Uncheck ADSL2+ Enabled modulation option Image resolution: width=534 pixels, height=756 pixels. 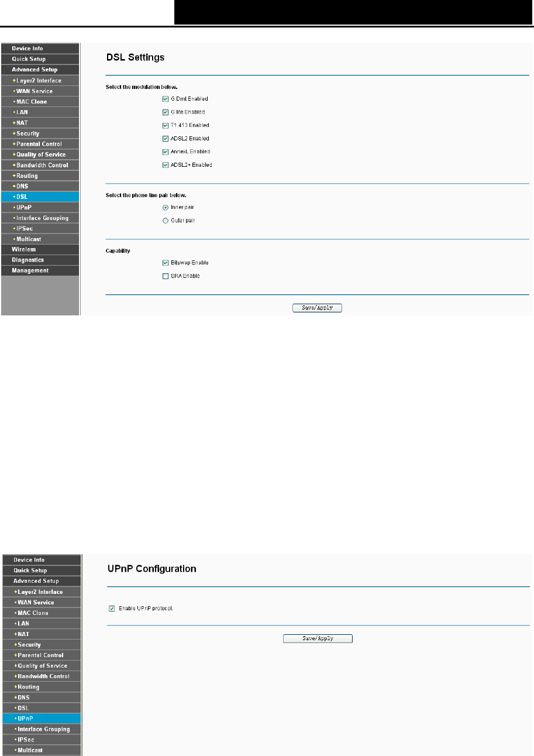click(x=166, y=165)
